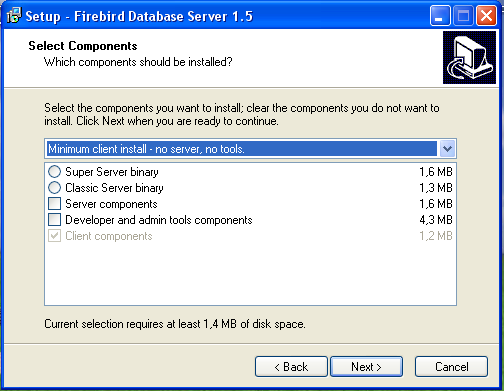The image size is (504, 391).
Task: Open the install type dropdown arrow
Action: (x=447, y=149)
